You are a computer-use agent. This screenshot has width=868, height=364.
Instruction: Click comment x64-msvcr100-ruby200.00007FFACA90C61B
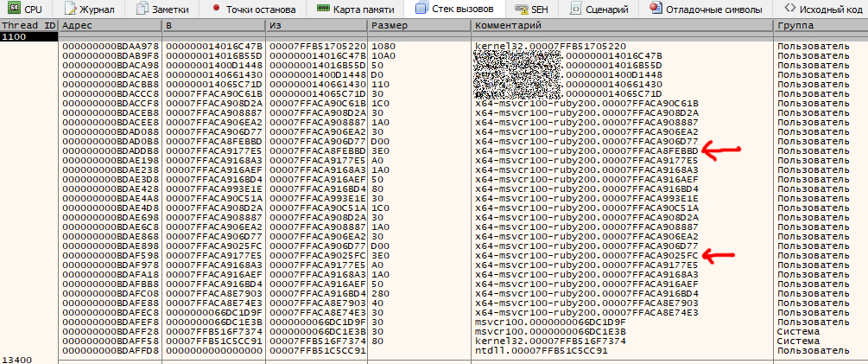click(x=586, y=104)
